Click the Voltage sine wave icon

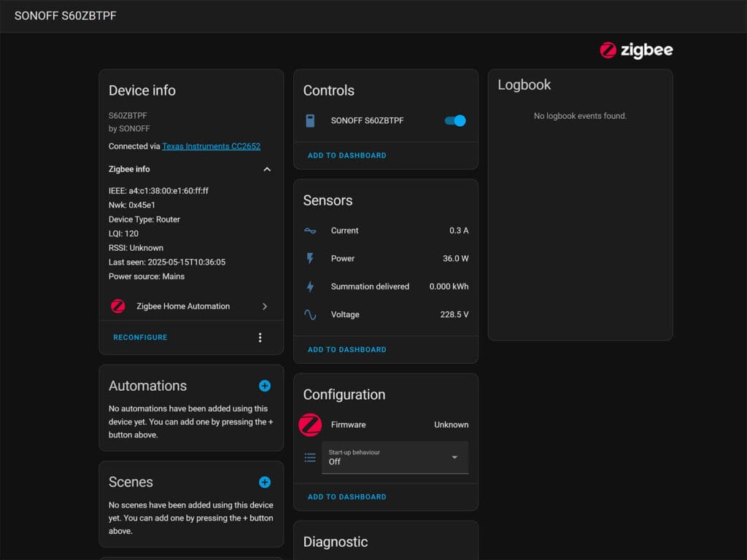(x=310, y=315)
